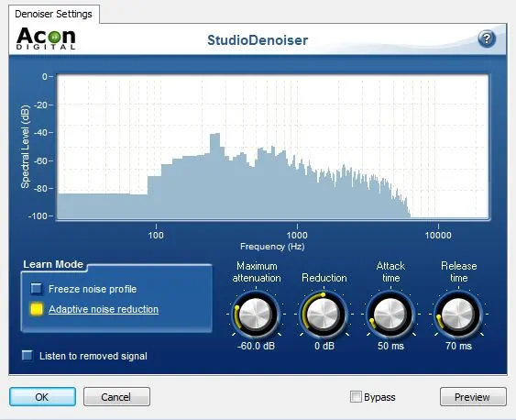This screenshot has width=516, height=420.
Task: Click the -40 spectral level axis mark
Action: [x=41, y=133]
